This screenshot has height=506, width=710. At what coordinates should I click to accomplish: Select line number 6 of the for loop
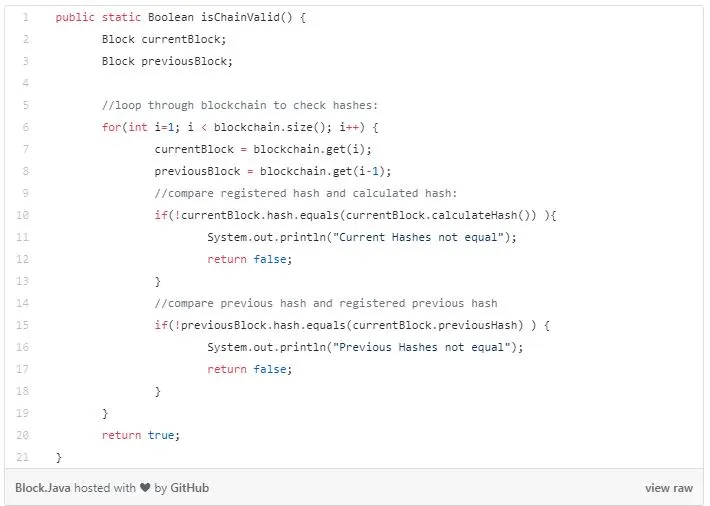pos(25,127)
